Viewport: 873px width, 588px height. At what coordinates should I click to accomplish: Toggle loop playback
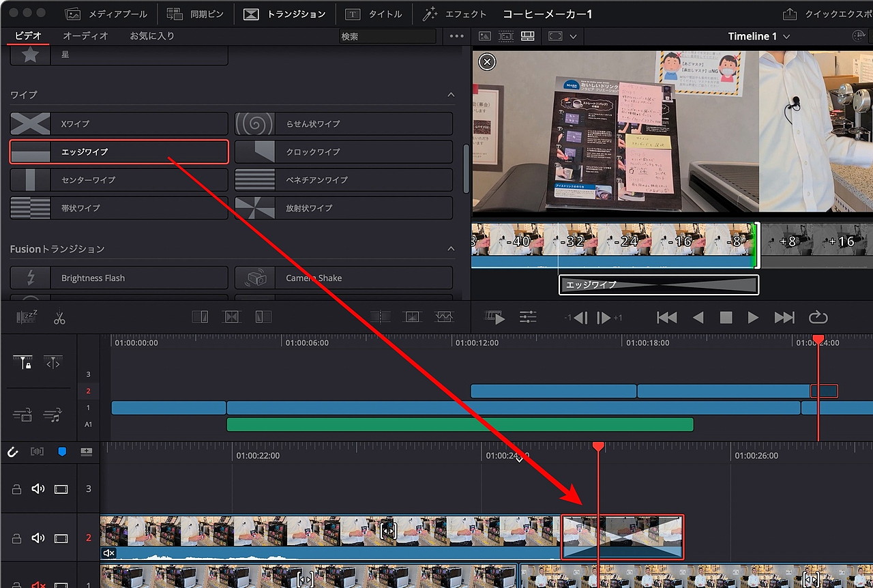tap(818, 317)
